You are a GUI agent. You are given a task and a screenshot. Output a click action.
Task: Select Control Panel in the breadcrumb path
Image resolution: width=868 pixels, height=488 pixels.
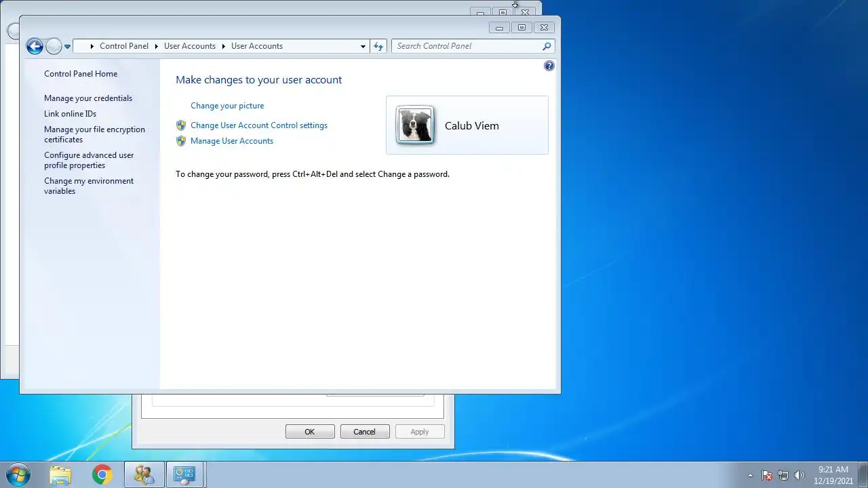click(x=124, y=46)
